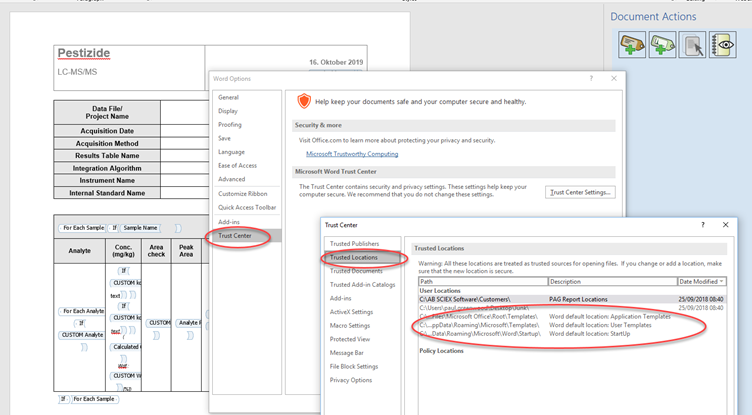Open the Microsoft Trustworthy Computing link
Image resolution: width=752 pixels, height=415 pixels.
pos(352,154)
